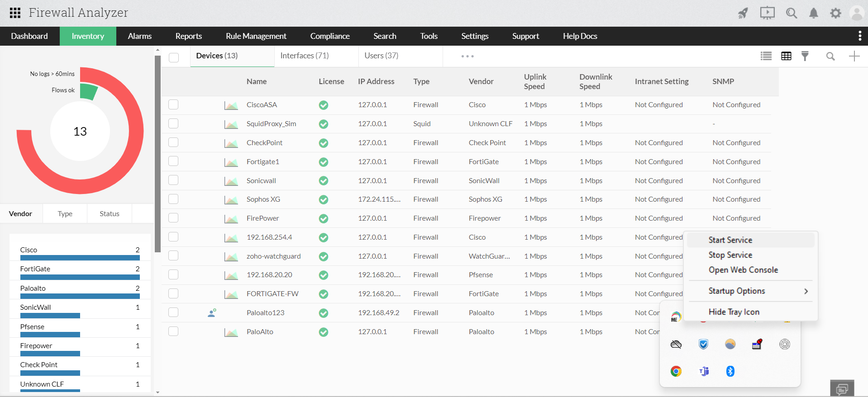The image size is (868, 397).
Task: Add a device with plus icon
Action: 854,56
